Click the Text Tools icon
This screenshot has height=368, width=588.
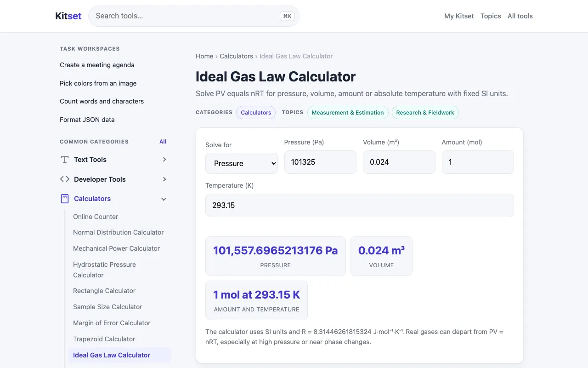pos(65,160)
